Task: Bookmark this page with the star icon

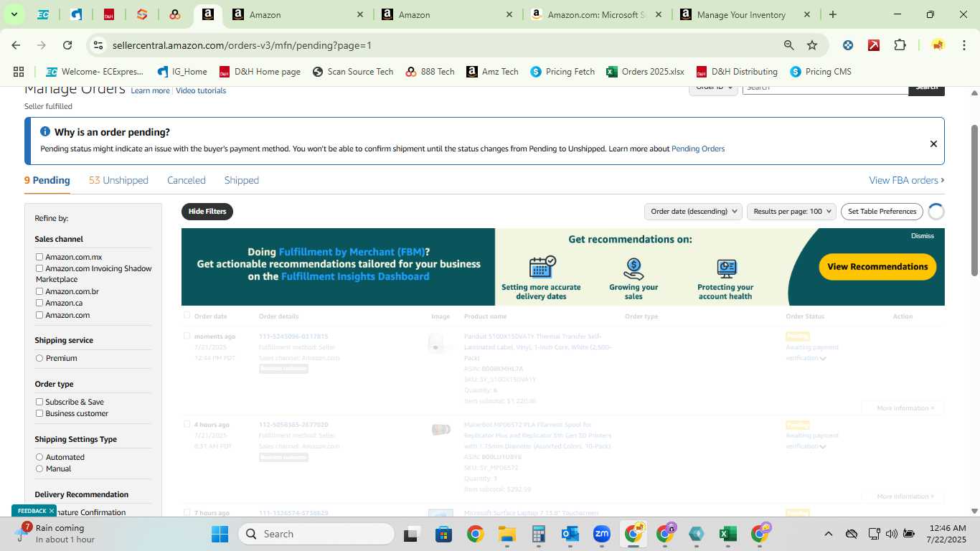Action: click(812, 45)
